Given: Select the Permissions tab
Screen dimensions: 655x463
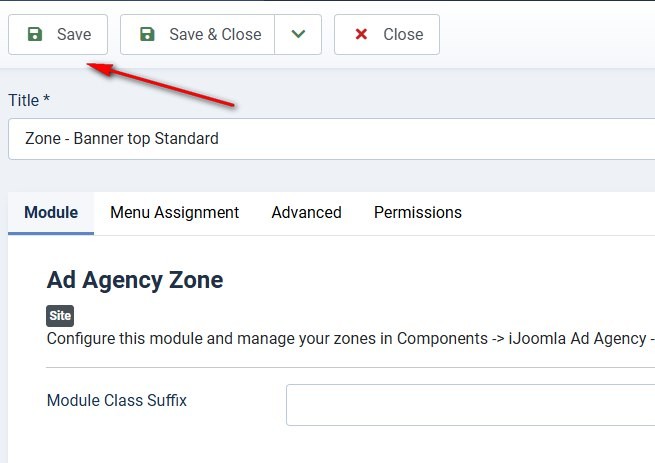Looking at the screenshot, I should click(417, 212).
